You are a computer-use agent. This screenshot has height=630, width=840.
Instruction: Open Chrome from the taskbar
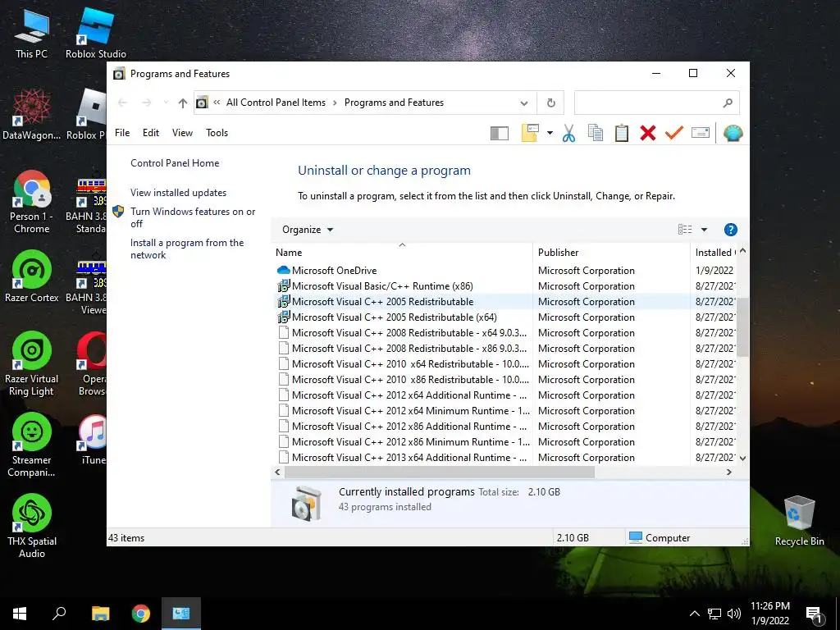[141, 614]
